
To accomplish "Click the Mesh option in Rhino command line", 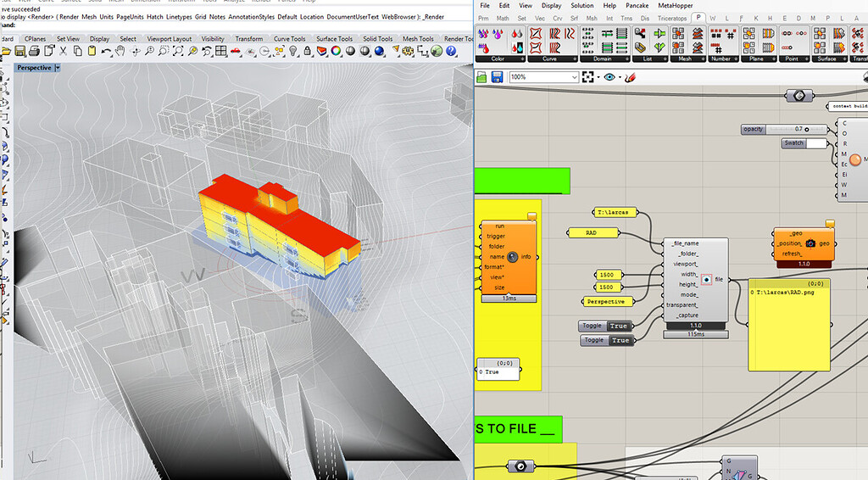I will [x=88, y=17].
